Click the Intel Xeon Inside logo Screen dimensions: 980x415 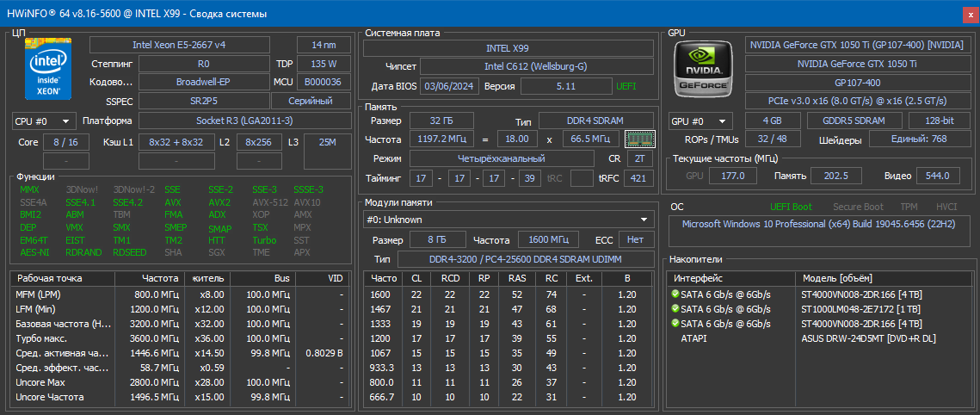click(x=47, y=66)
